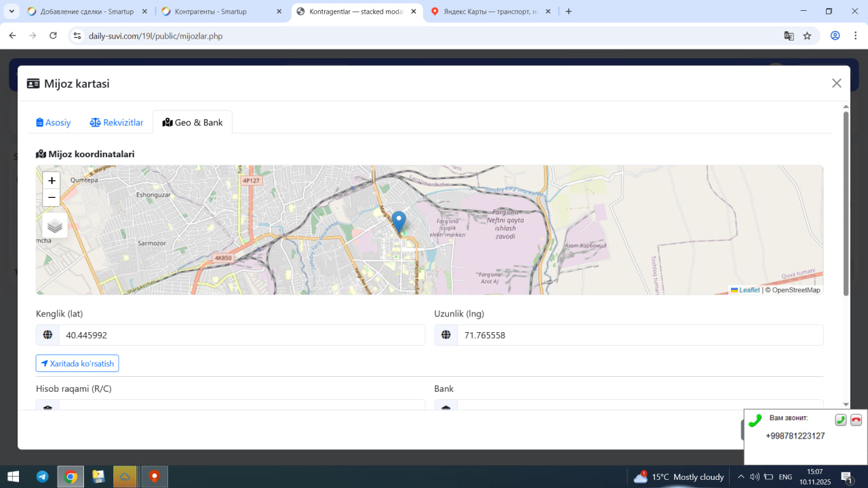This screenshot has height=488, width=868.
Task: Bookmark this page with star icon
Action: 807,36
